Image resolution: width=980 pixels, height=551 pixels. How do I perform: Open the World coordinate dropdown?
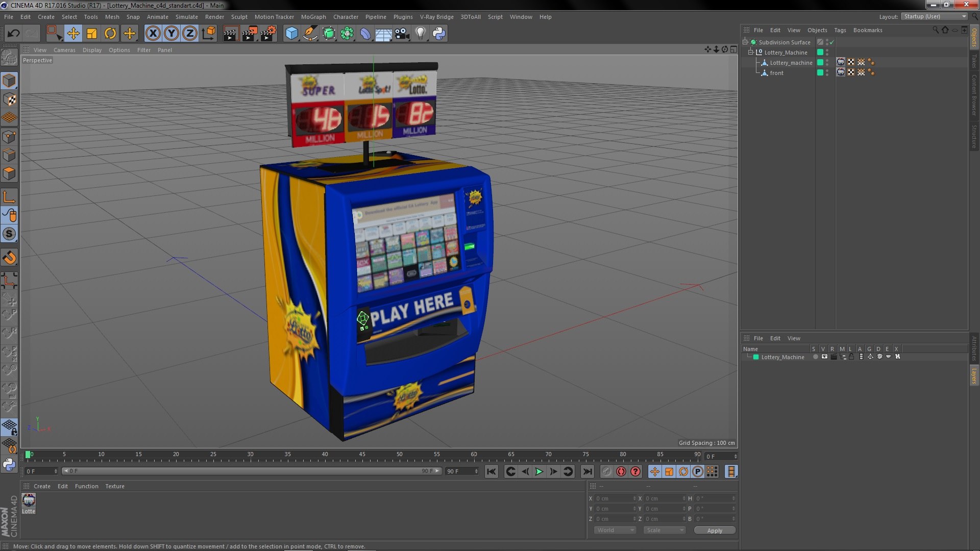click(x=615, y=530)
